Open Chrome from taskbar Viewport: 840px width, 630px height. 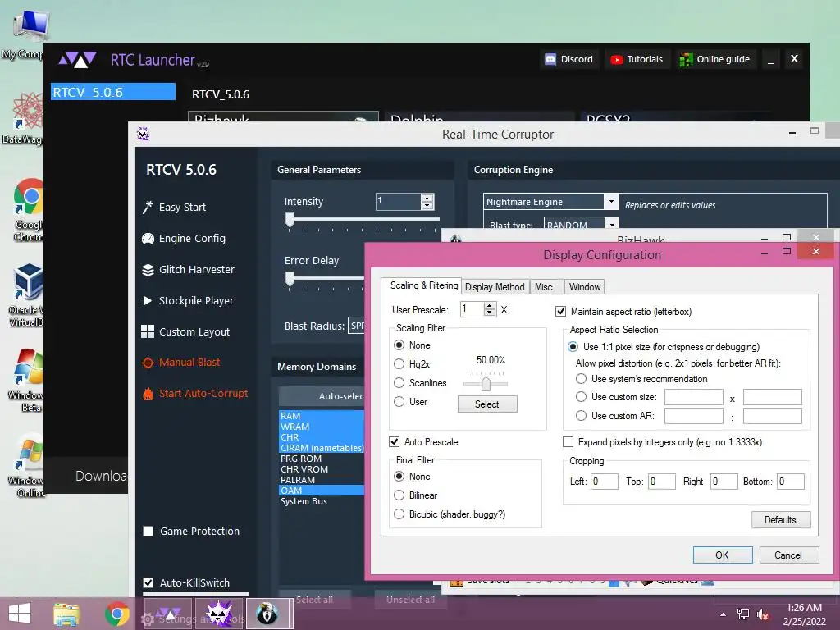(116, 614)
